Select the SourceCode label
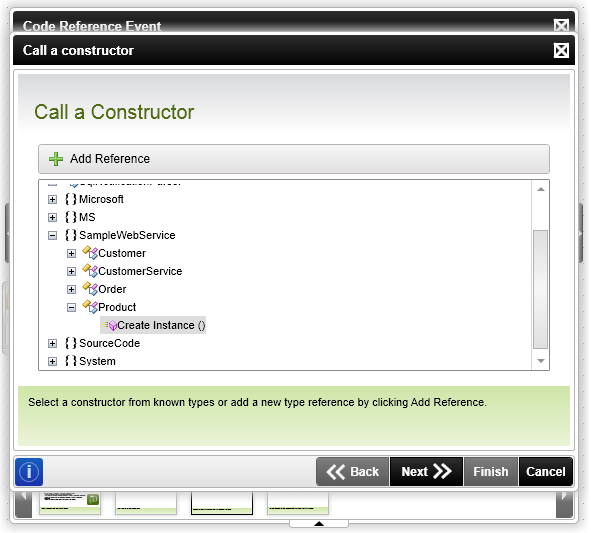The height and width of the screenshot is (533, 591). pyautogui.click(x=109, y=343)
